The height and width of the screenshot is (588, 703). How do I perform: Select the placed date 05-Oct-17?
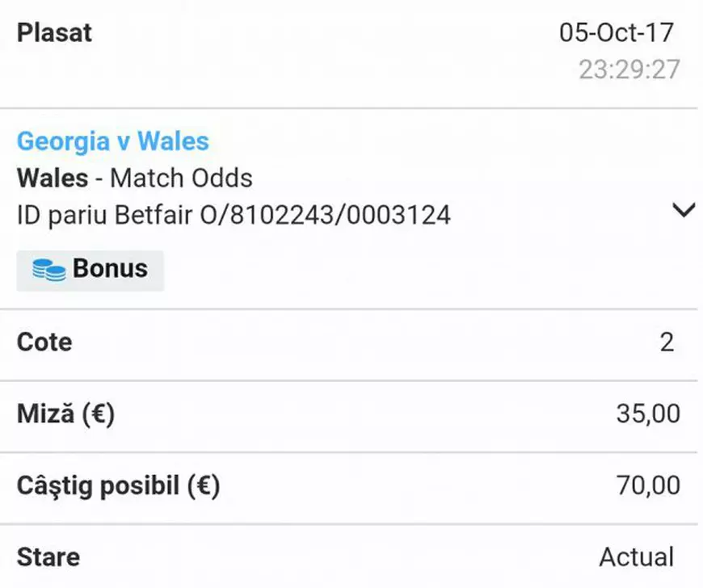coord(617,33)
